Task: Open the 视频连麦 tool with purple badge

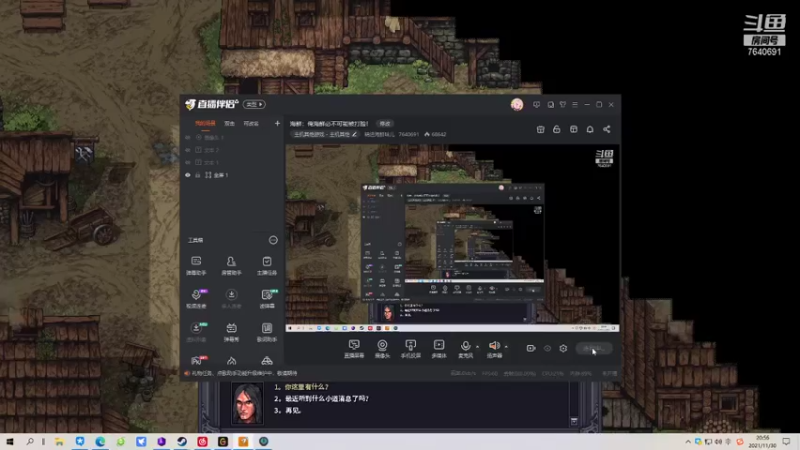Action: (x=196, y=298)
